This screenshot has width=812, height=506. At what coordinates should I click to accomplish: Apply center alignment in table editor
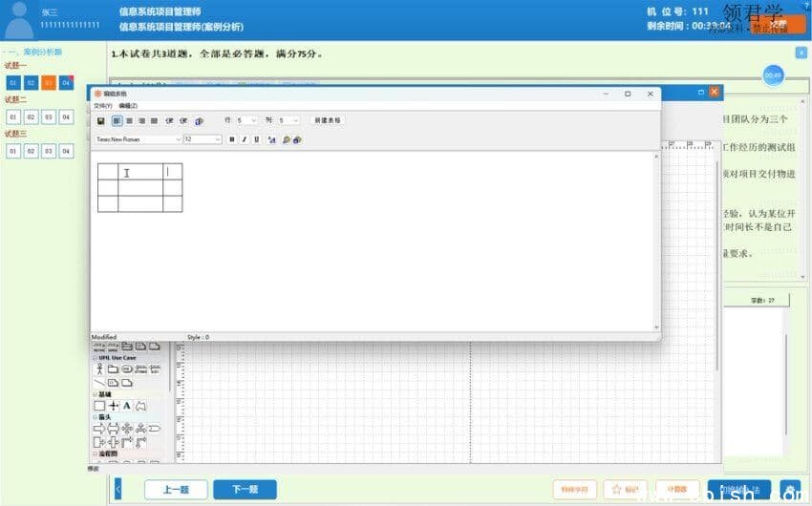click(130, 121)
